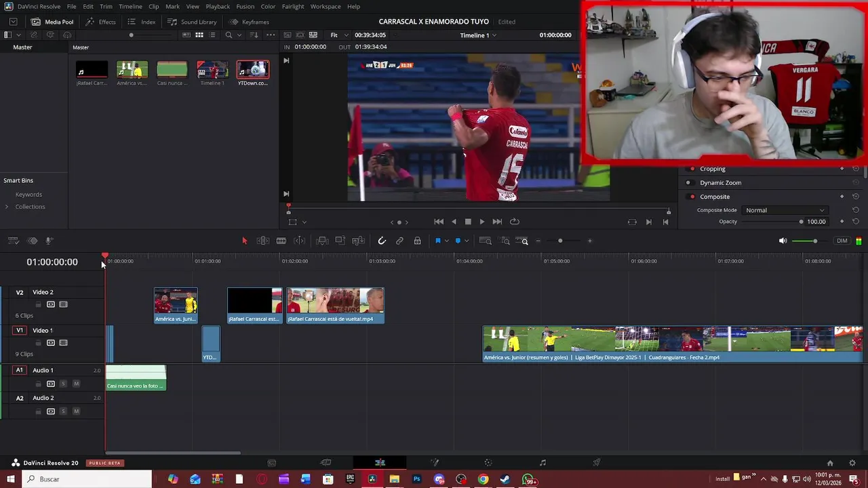The width and height of the screenshot is (868, 488).
Task: Toggle the Media Pool panel button
Action: (52, 22)
